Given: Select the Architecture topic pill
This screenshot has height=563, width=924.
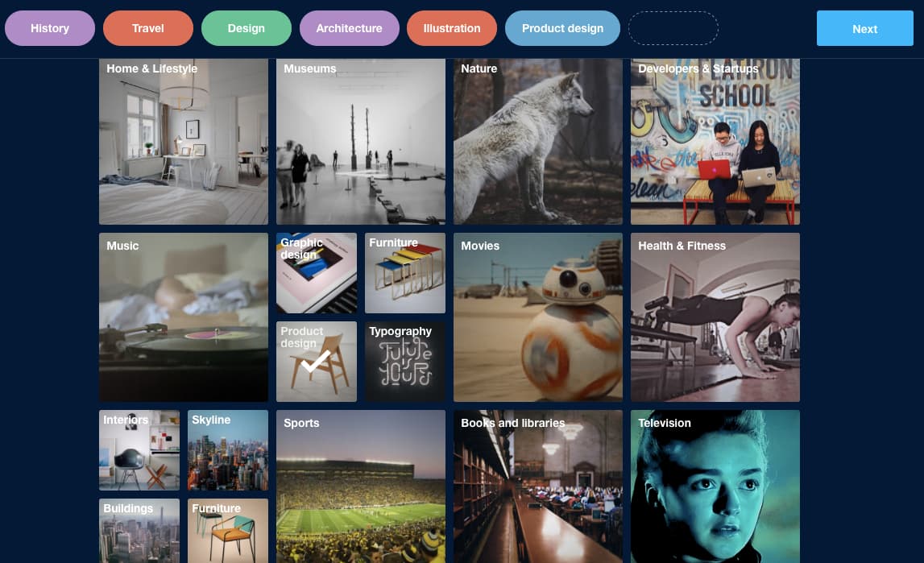Looking at the screenshot, I should tap(349, 28).
